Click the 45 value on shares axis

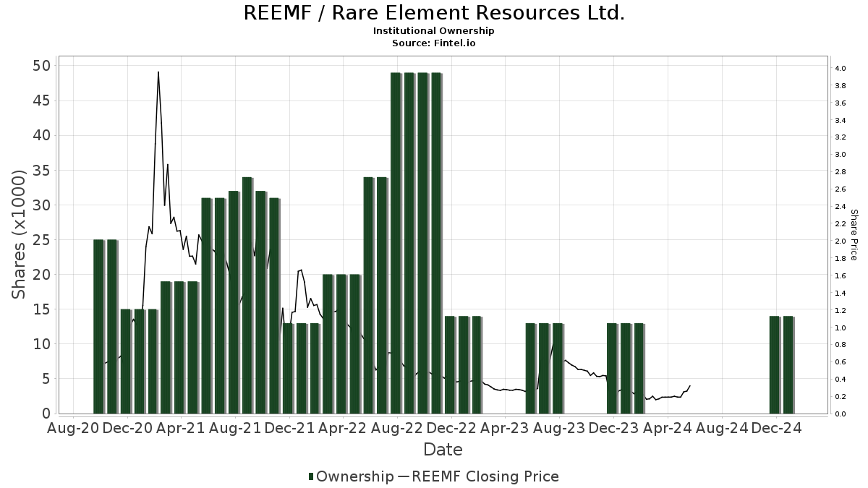42,100
